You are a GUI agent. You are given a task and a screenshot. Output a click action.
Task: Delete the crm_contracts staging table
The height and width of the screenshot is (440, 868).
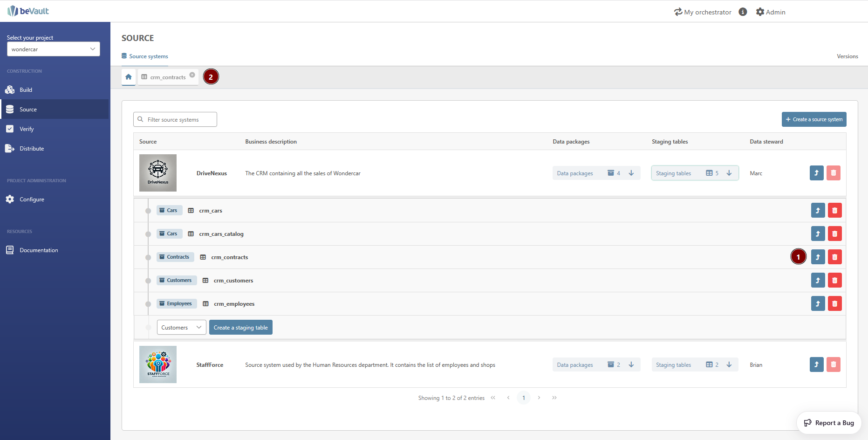click(834, 257)
